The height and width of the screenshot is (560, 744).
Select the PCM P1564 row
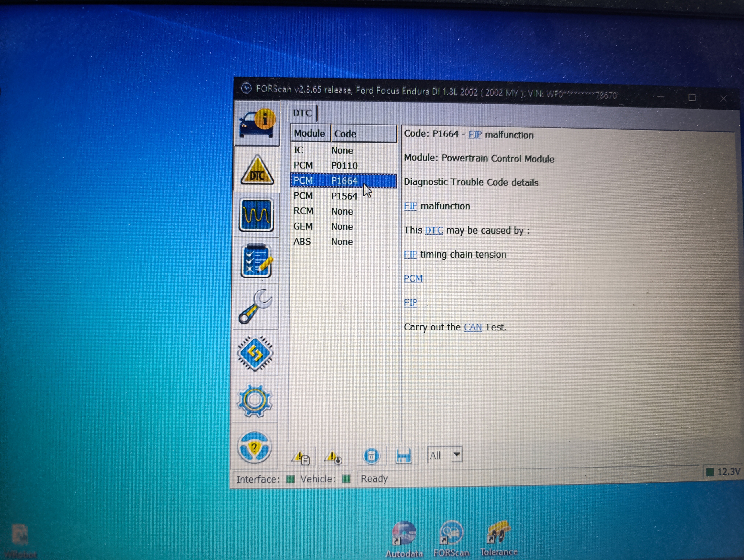click(x=343, y=196)
